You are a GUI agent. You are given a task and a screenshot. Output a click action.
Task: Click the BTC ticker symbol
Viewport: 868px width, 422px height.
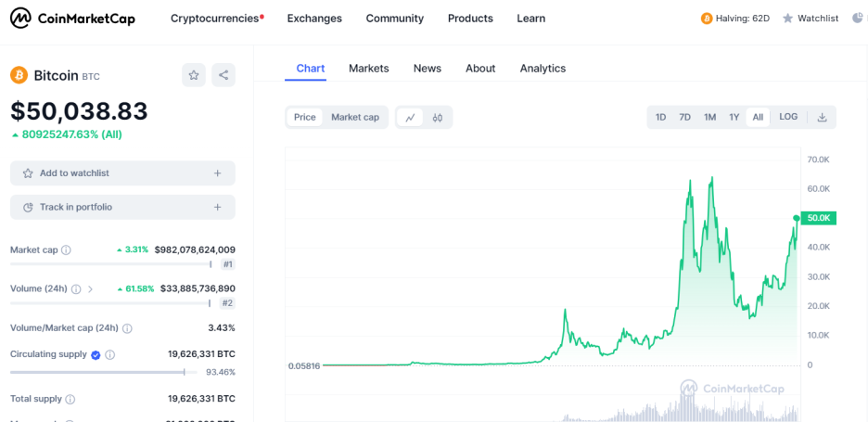click(91, 77)
